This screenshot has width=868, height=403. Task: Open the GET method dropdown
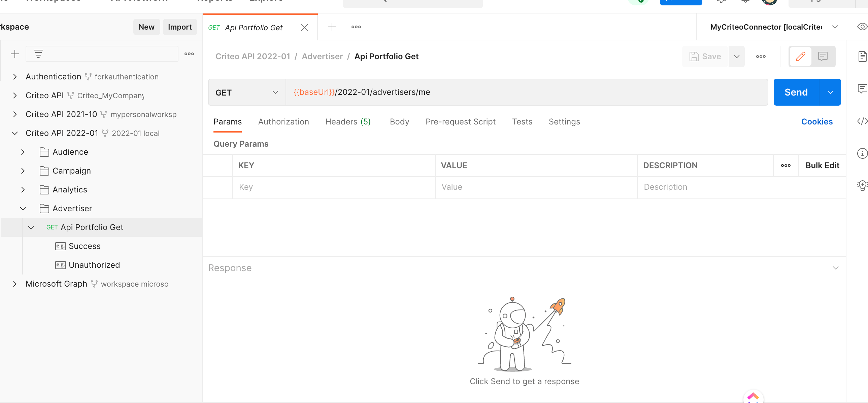click(x=247, y=92)
